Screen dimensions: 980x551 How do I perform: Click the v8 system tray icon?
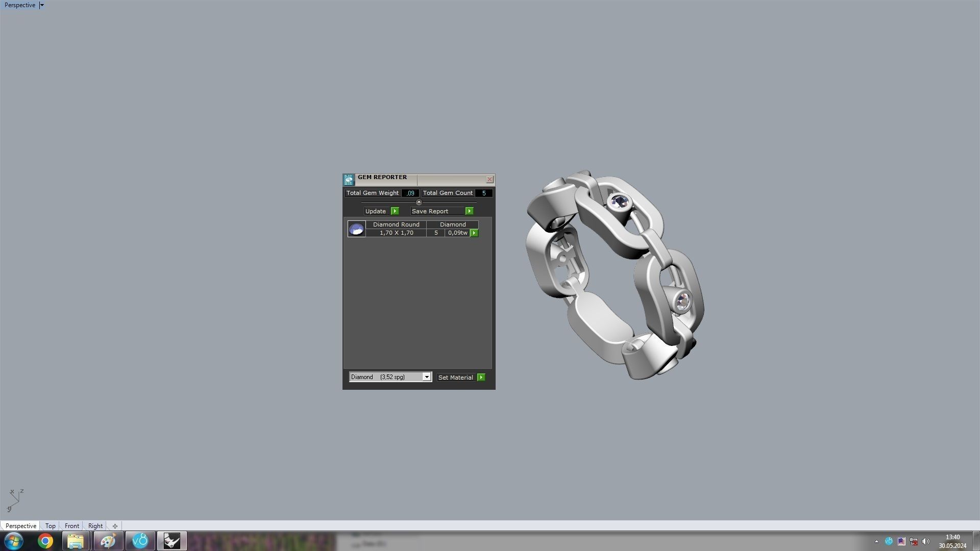[889, 541]
